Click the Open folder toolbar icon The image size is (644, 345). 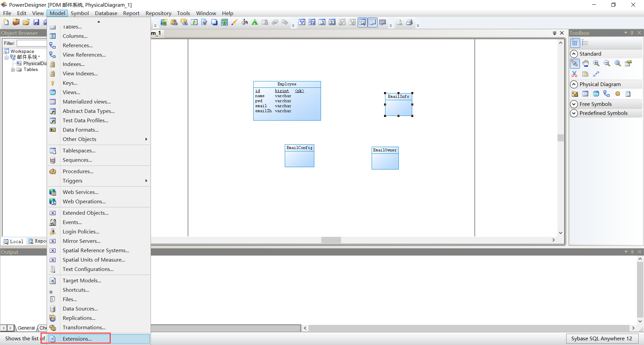coord(26,22)
